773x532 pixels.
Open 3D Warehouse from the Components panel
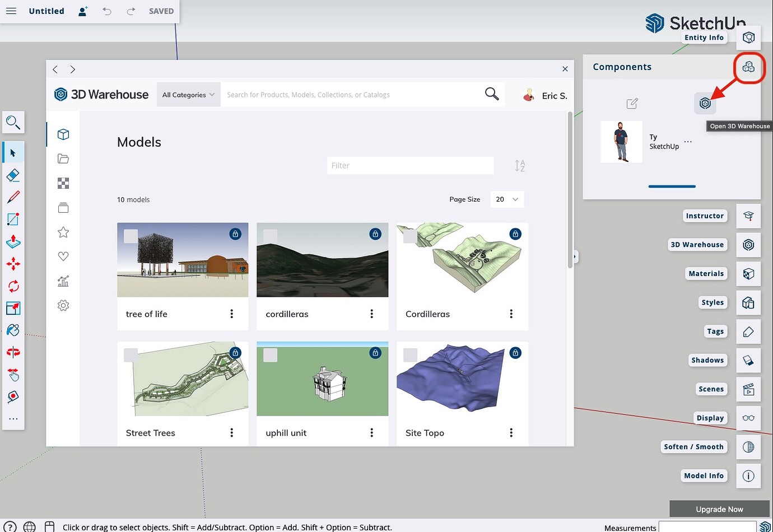[x=705, y=103]
